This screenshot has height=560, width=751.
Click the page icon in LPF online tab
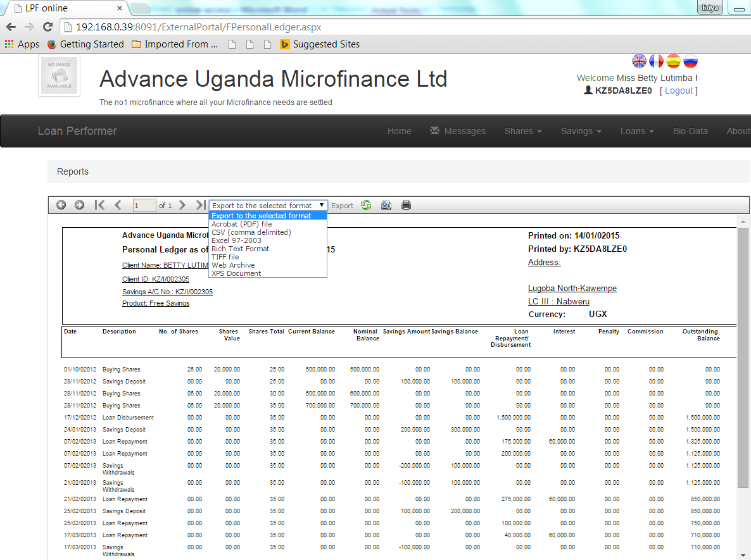coord(18,8)
